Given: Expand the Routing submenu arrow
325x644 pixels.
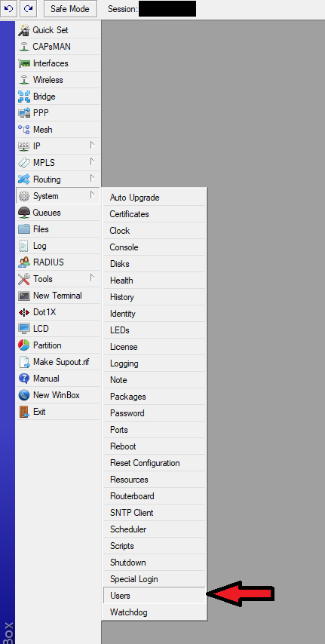Looking at the screenshot, I should point(93,178).
